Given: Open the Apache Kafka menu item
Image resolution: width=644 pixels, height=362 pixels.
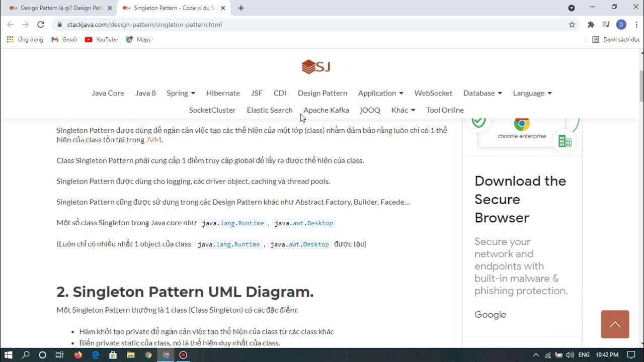Looking at the screenshot, I should [x=326, y=110].
